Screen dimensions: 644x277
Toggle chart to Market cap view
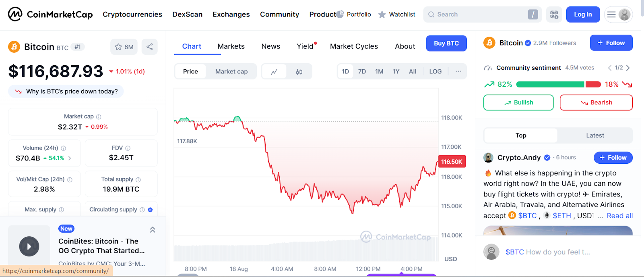[231, 71]
